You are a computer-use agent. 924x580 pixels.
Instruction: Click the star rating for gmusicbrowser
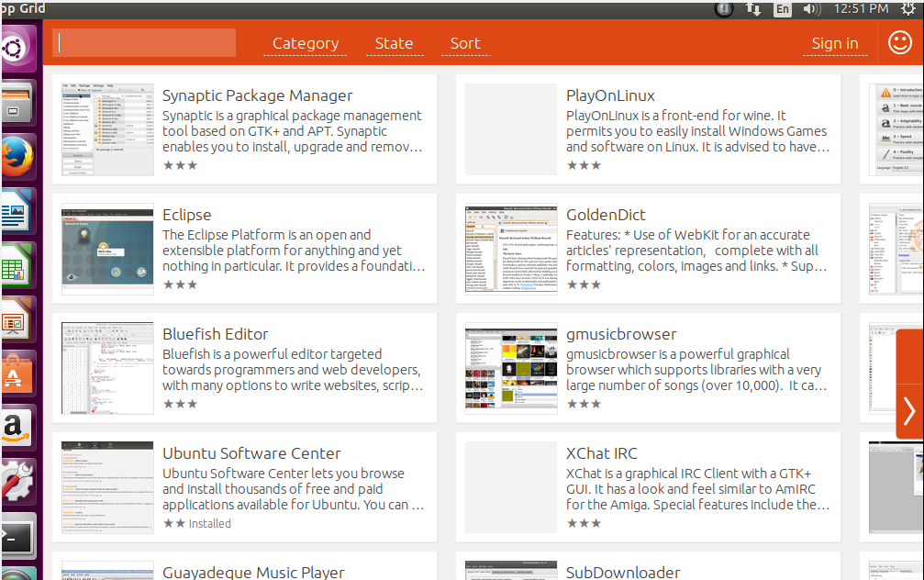click(584, 404)
